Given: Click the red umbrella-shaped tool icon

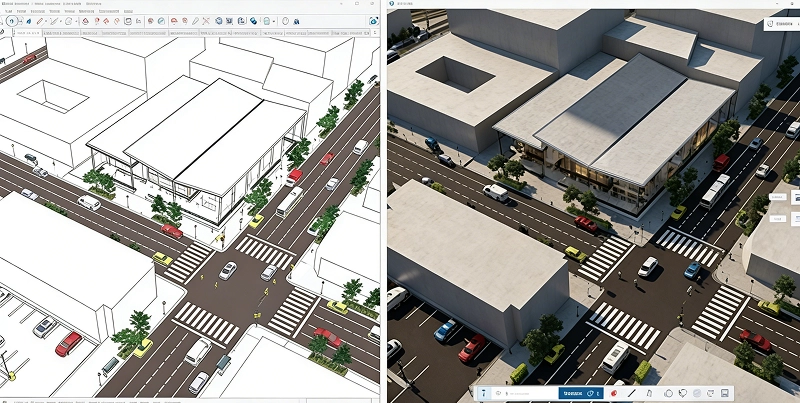Looking at the screenshot, I should point(174,21).
